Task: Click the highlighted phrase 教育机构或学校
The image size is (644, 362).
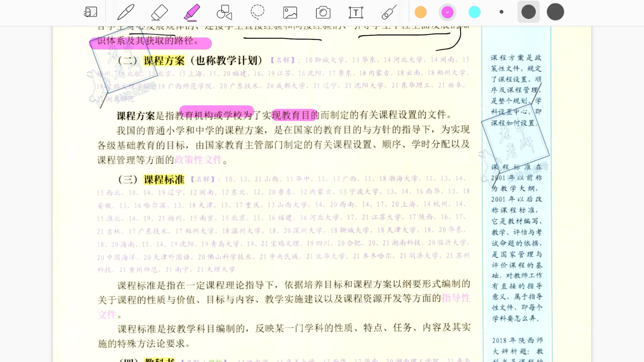Action: tap(208, 115)
